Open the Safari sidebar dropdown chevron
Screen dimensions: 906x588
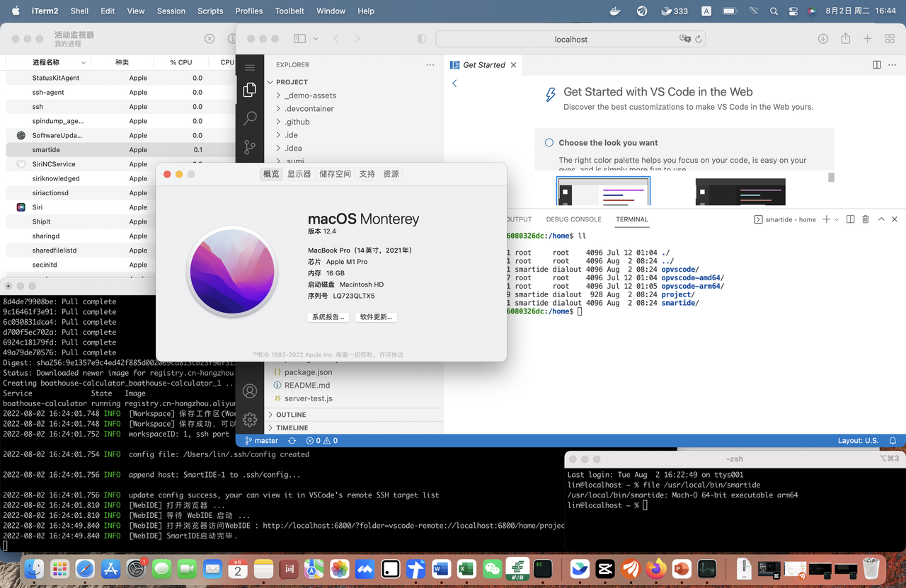tap(316, 39)
